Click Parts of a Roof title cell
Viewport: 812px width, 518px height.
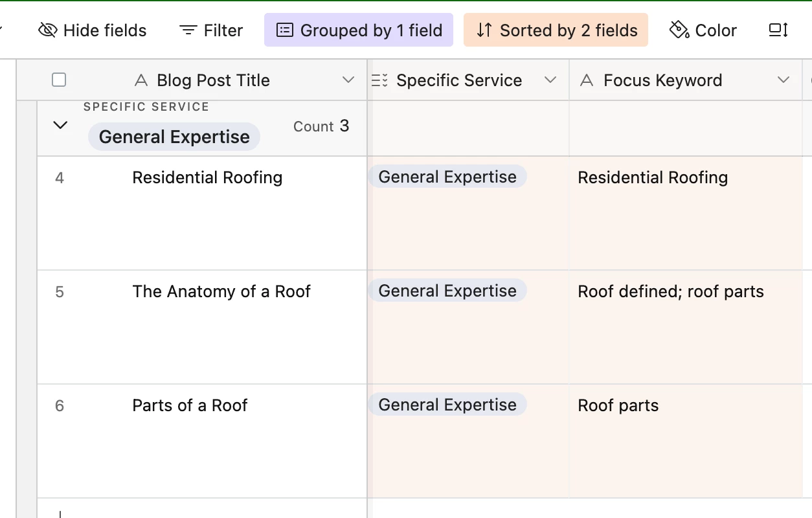(190, 406)
